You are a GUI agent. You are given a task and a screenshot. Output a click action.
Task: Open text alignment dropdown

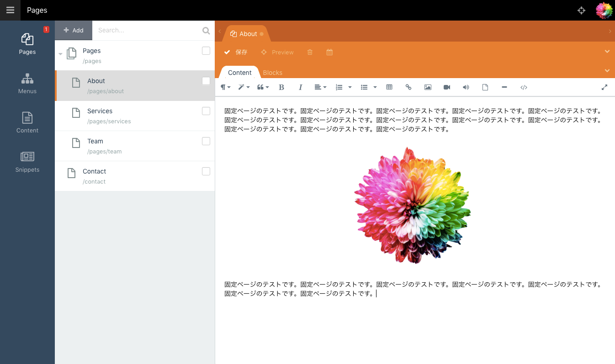coord(320,87)
